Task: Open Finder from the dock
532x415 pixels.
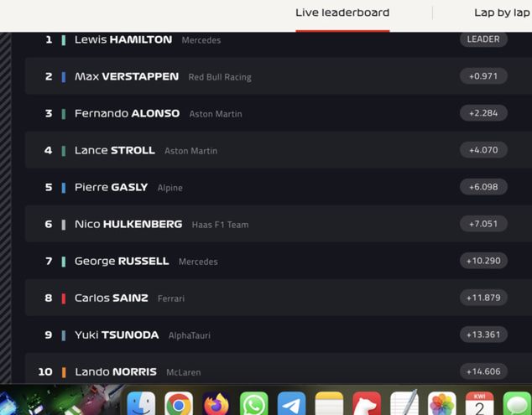Action: pos(141,404)
